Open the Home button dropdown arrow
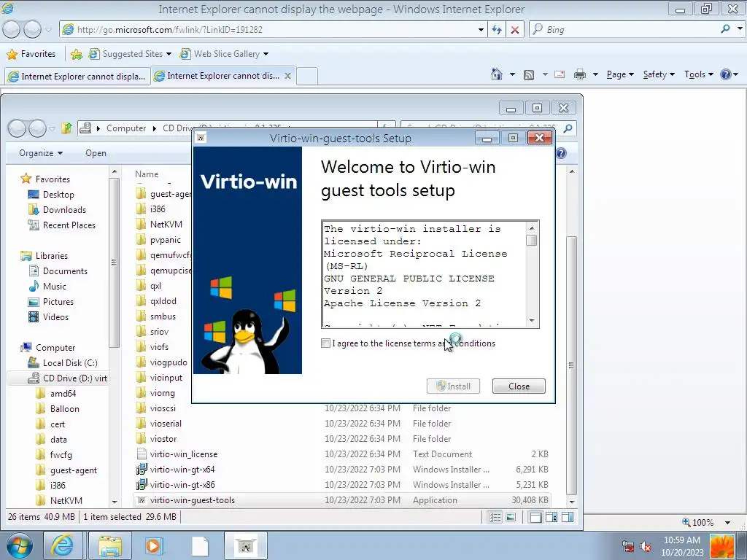 (x=512, y=74)
